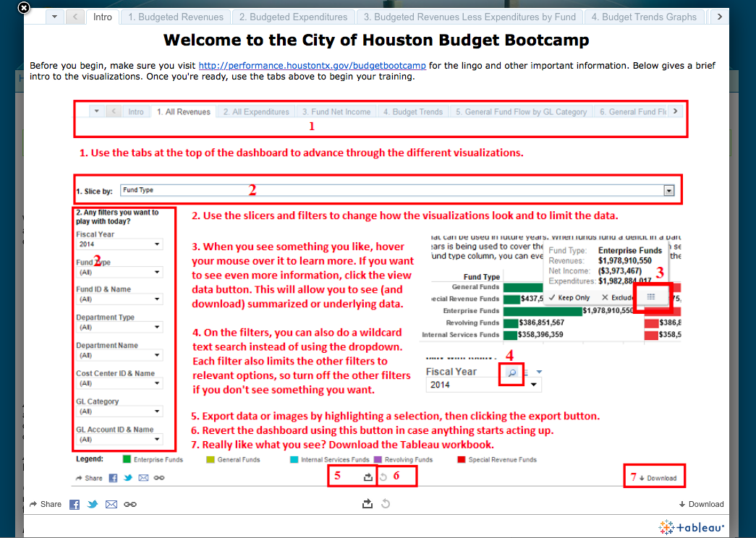
Task: Click the next-tab arrow in top tab bar
Action: point(719,17)
